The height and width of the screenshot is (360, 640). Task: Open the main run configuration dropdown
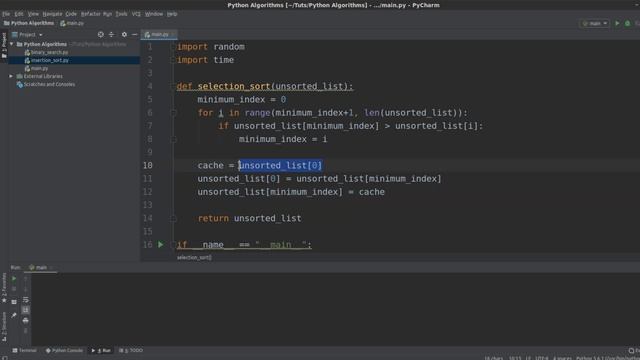(595, 24)
